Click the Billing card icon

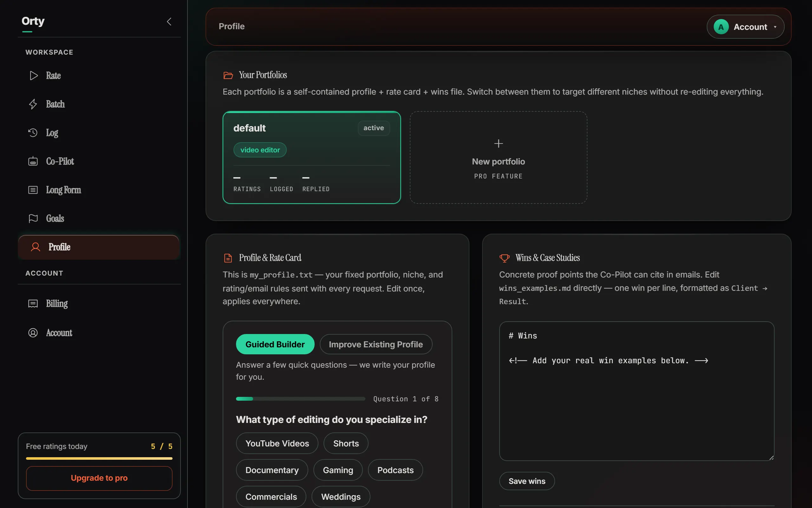(33, 304)
